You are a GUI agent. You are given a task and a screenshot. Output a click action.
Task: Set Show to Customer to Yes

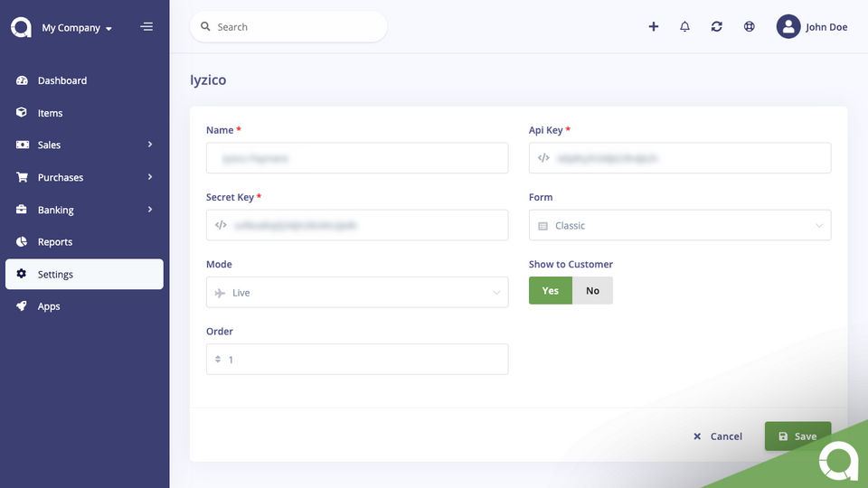(551, 291)
